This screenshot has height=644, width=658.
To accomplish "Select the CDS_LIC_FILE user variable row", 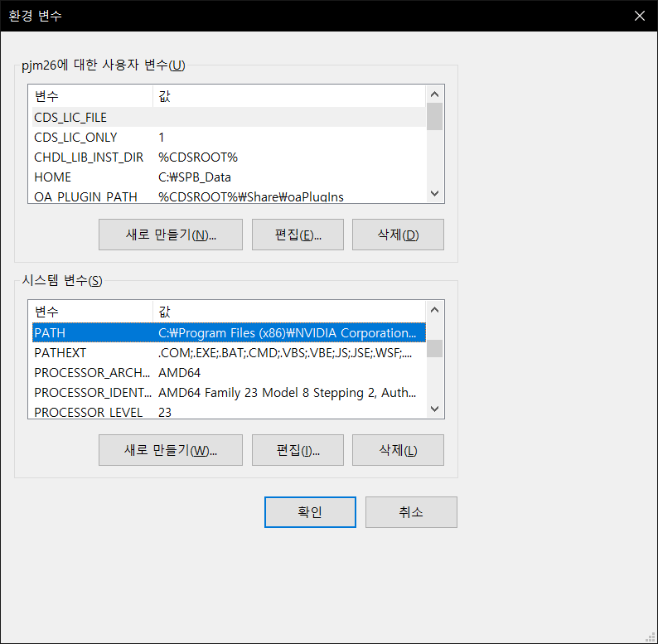I will (229, 117).
